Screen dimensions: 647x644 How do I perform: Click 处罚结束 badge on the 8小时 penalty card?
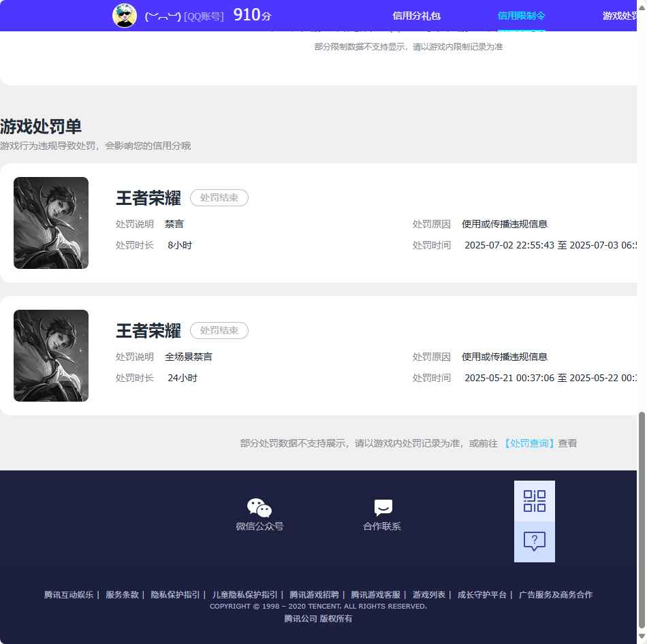[219, 197]
